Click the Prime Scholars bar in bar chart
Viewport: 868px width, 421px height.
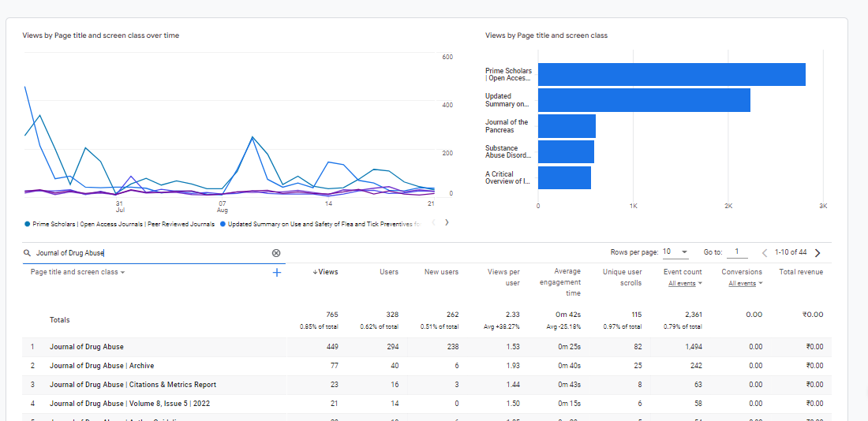(671, 74)
